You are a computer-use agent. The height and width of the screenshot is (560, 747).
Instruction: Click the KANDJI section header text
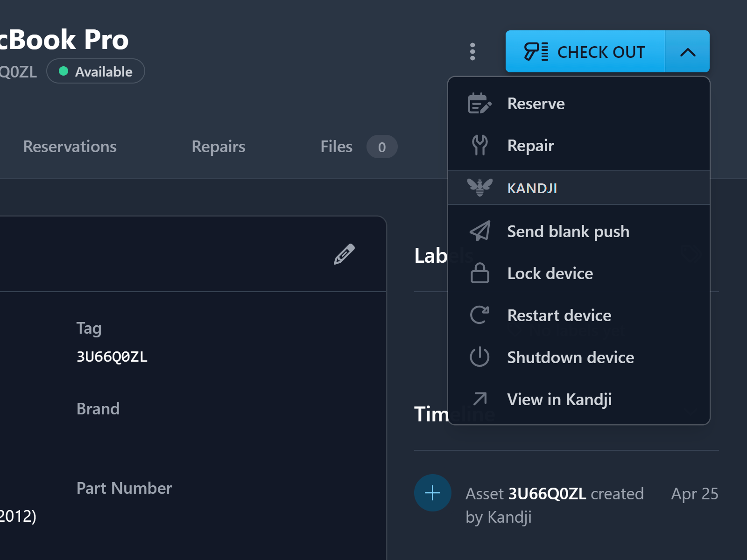[532, 188]
